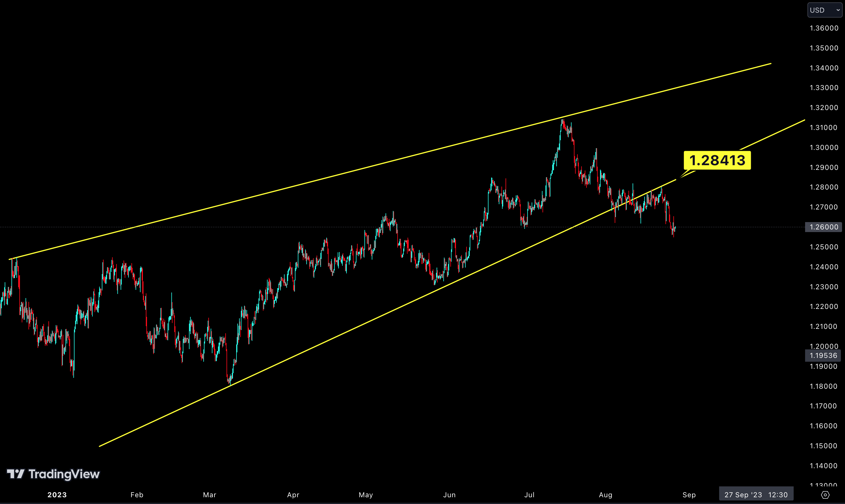Click the 1.28000 price axis label
Screen dimensions: 845x504
pyautogui.click(x=824, y=187)
